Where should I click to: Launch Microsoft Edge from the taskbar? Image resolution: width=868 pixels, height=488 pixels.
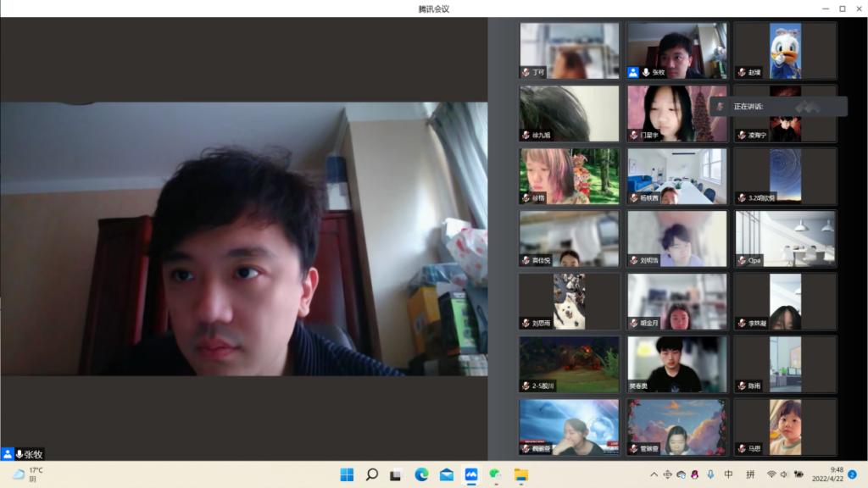point(421,474)
